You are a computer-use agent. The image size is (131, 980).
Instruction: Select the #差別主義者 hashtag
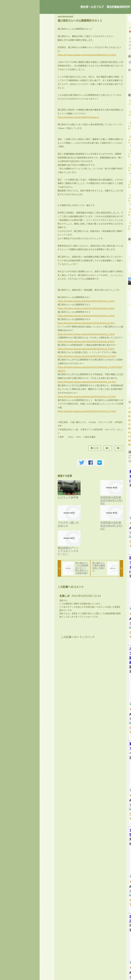click(89, 437)
